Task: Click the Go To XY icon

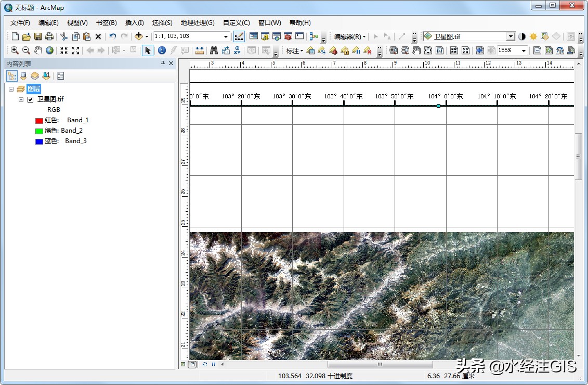Action: pos(237,50)
